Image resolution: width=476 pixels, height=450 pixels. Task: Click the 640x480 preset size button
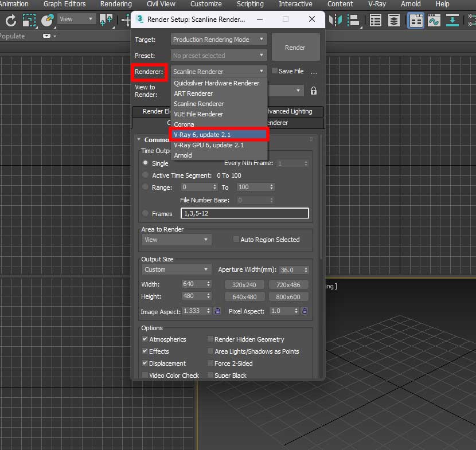click(244, 296)
